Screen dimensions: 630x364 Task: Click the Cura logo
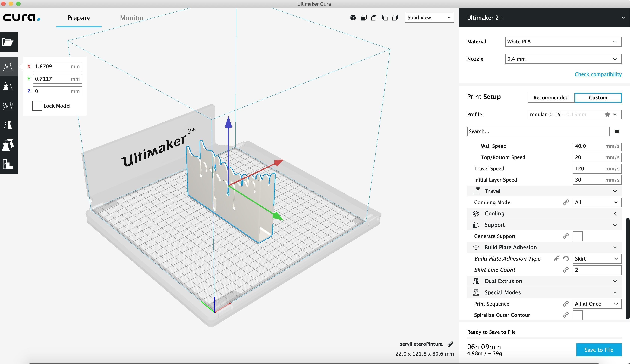[x=21, y=18]
